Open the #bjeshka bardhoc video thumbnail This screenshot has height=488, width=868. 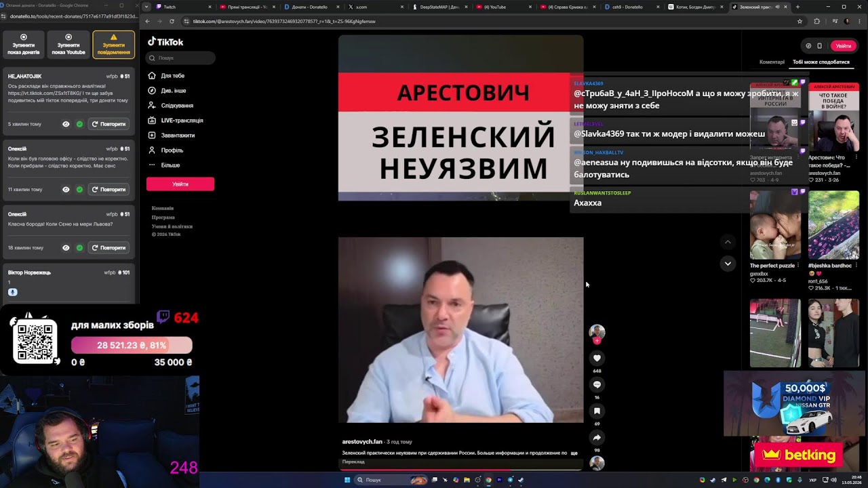click(x=833, y=225)
